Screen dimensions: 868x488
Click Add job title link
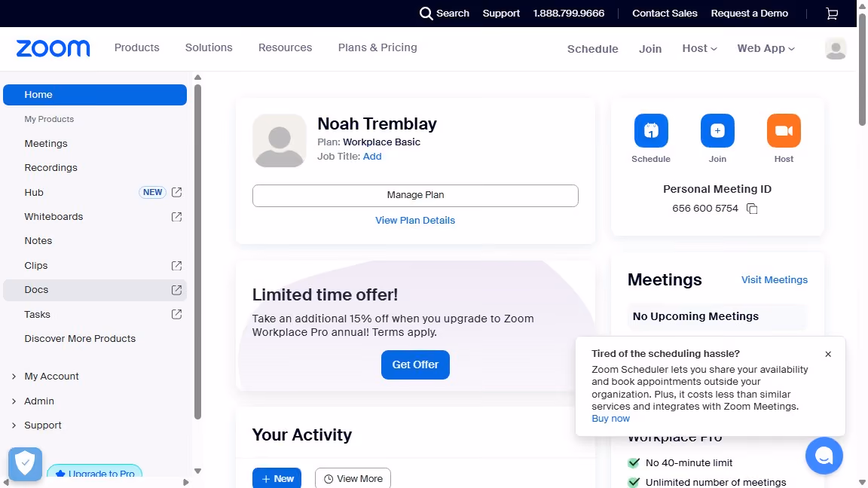[x=372, y=157]
